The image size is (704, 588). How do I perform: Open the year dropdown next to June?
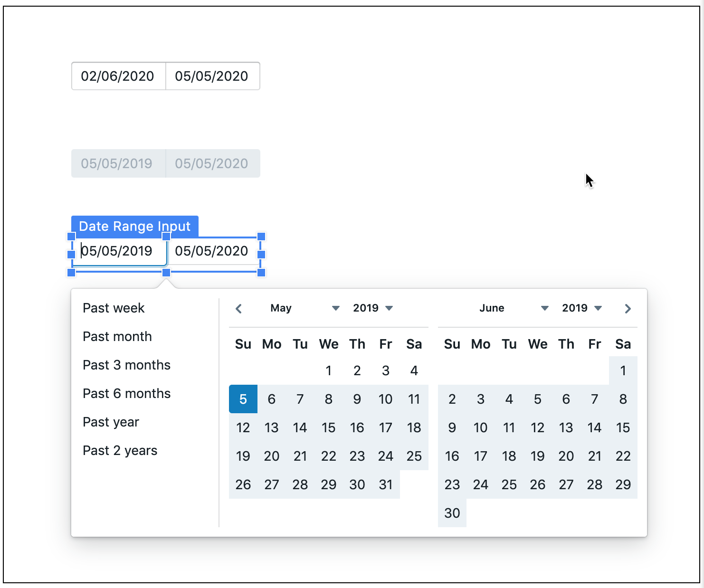coord(581,308)
